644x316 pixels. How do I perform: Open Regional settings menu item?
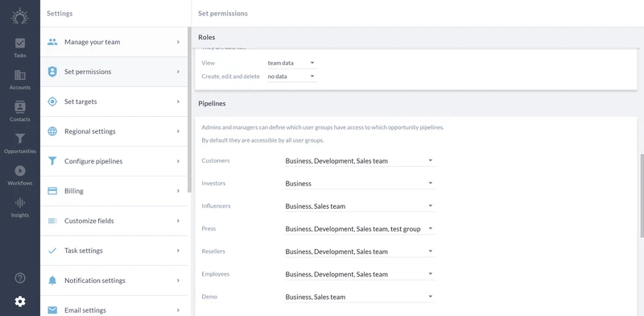tap(114, 131)
